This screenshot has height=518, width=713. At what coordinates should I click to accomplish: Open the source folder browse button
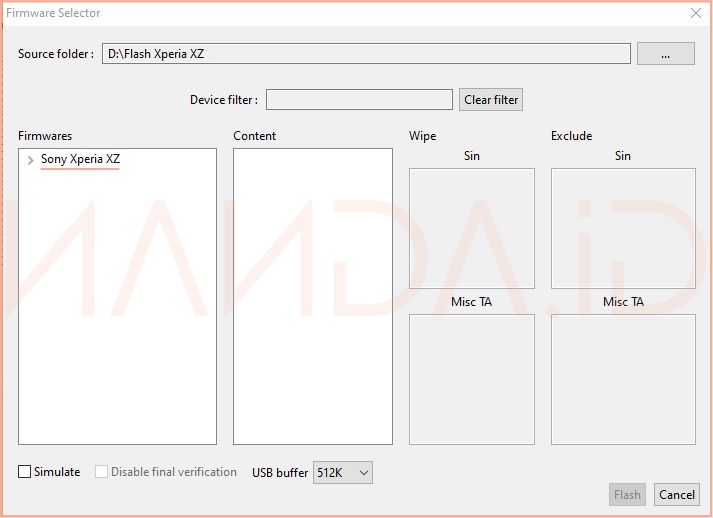coord(665,54)
